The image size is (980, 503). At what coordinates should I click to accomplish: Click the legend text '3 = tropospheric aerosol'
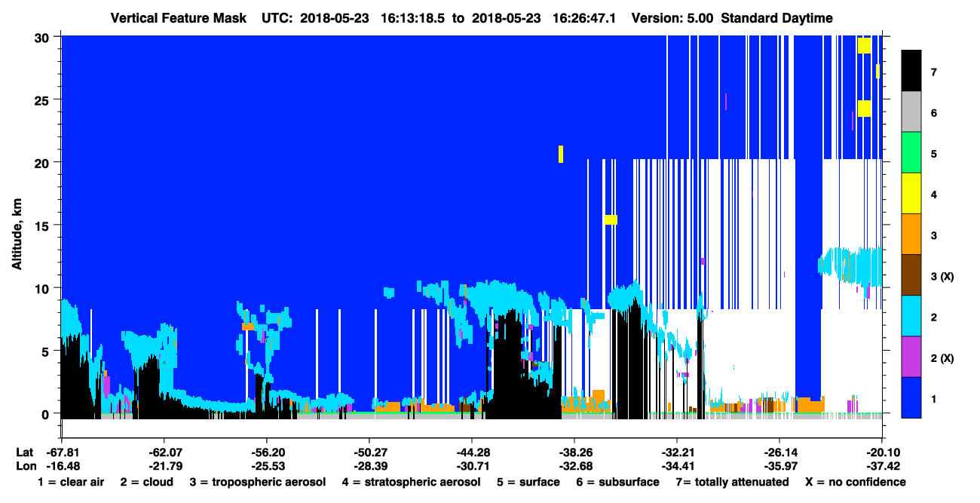pyautogui.click(x=258, y=482)
